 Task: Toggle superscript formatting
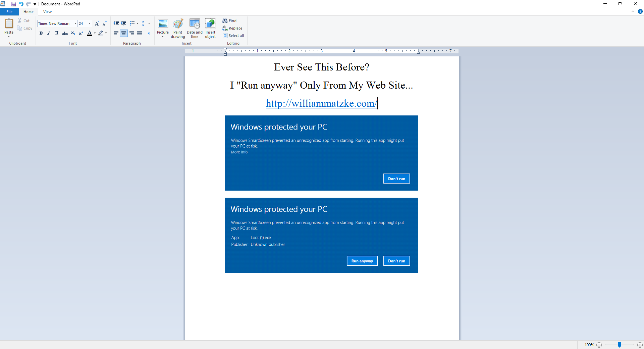pyautogui.click(x=81, y=33)
